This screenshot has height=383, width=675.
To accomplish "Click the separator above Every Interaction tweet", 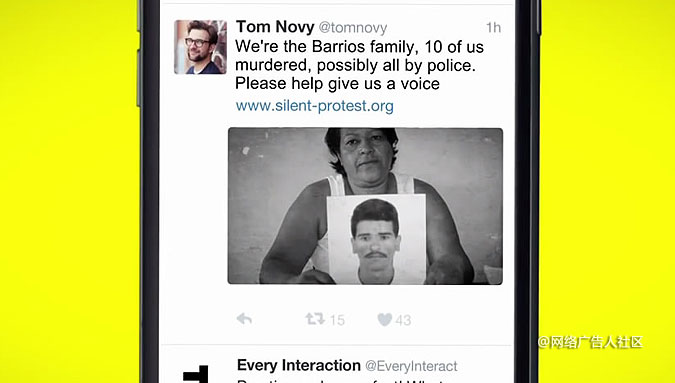I will (x=337, y=345).
